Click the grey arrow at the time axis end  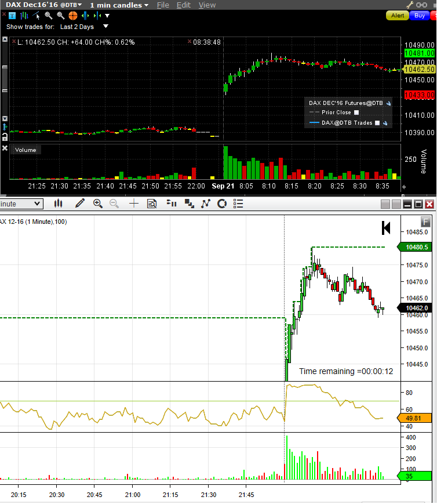click(x=404, y=187)
